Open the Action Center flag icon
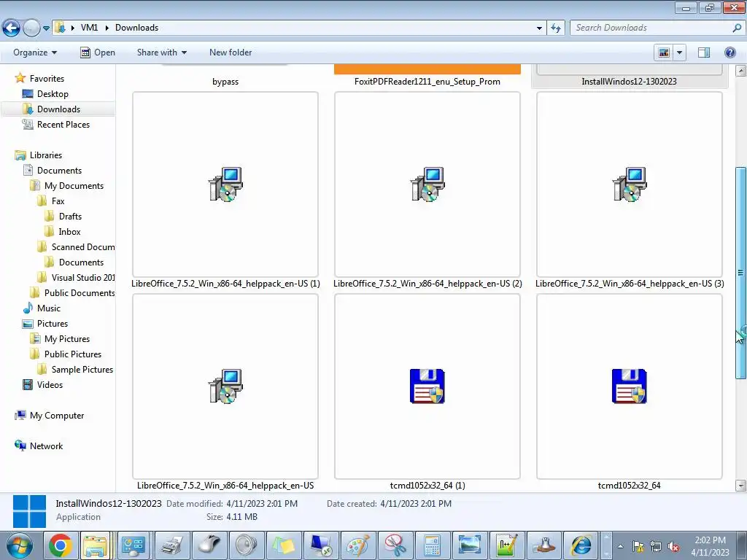Screen dimensions: 747x560 pyautogui.click(x=638, y=547)
